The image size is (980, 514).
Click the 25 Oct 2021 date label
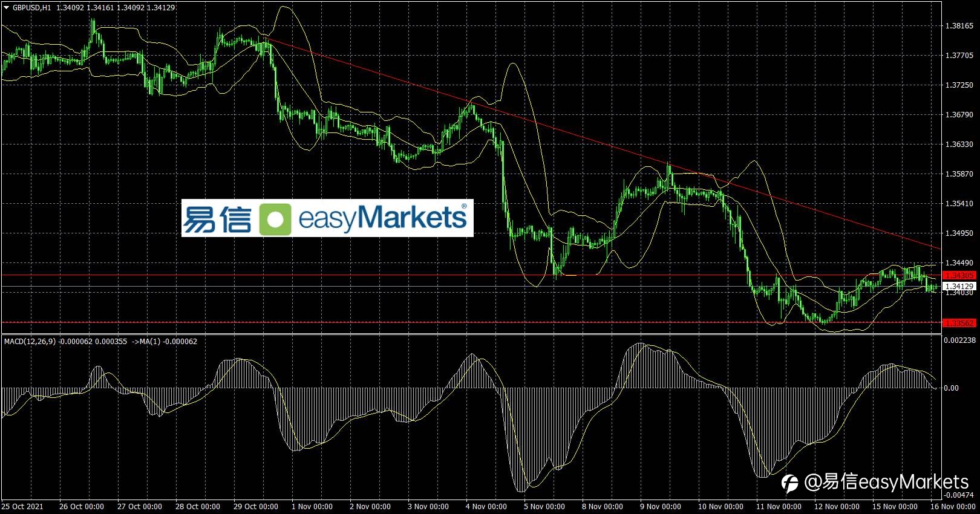tap(22, 507)
